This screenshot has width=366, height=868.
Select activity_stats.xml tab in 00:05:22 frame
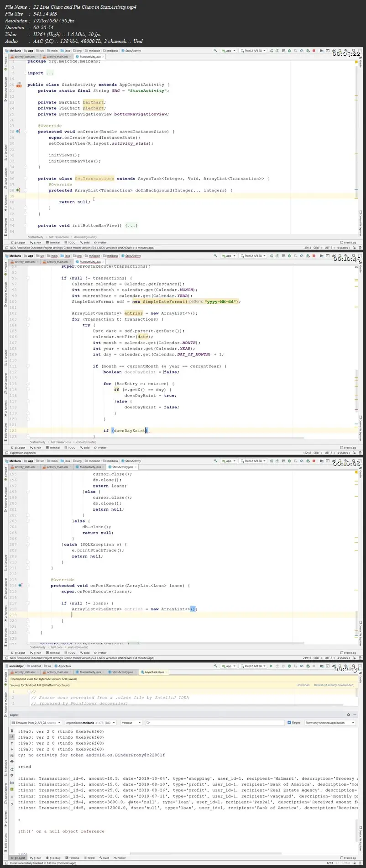coord(24,57)
